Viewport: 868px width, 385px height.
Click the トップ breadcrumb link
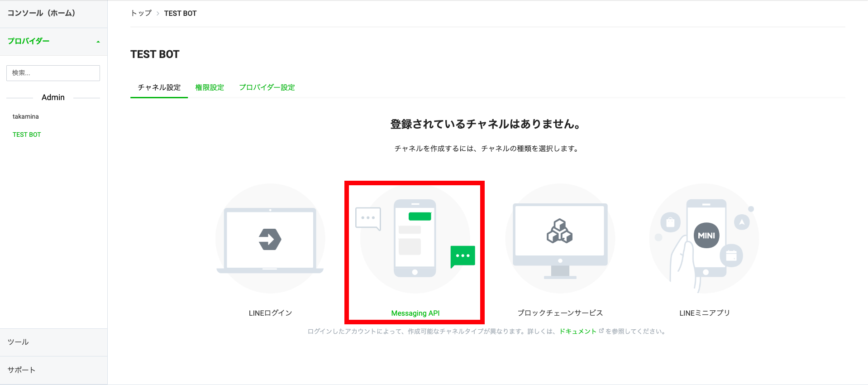141,13
